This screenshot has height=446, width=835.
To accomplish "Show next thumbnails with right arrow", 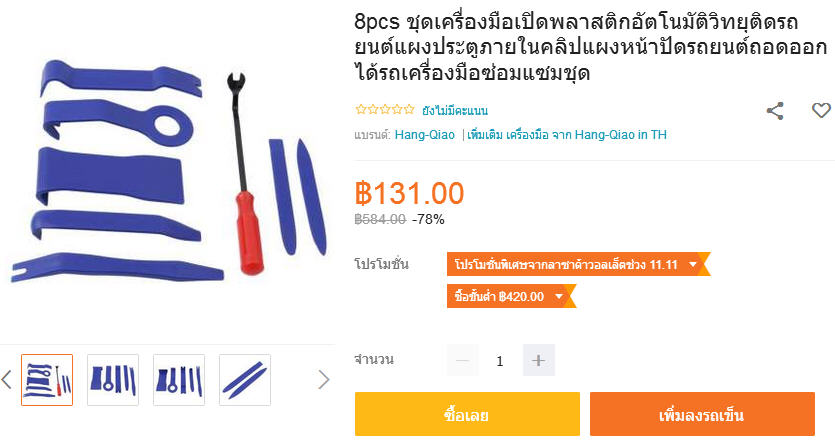I will click(x=324, y=380).
